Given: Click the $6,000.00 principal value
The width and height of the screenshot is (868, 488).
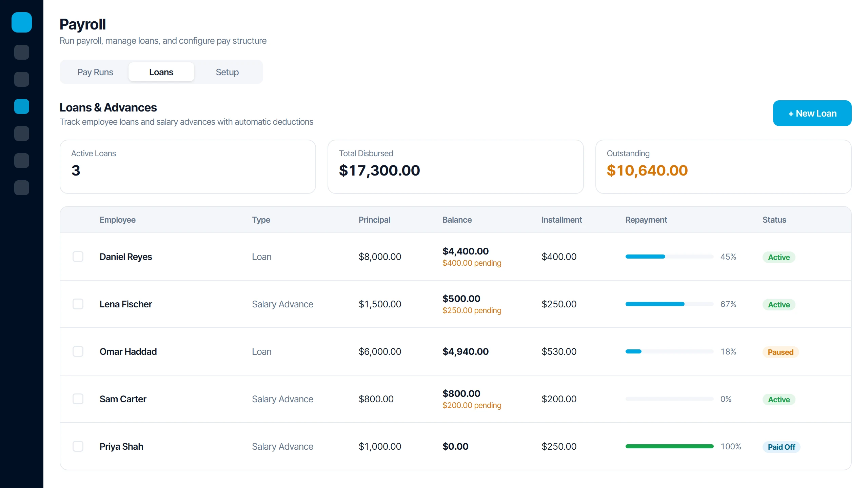Looking at the screenshot, I should click(x=380, y=351).
